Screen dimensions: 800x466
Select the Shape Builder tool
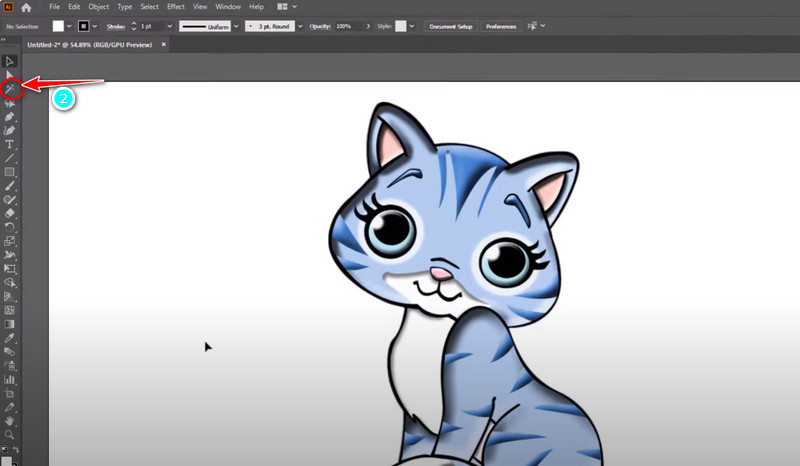click(x=9, y=282)
